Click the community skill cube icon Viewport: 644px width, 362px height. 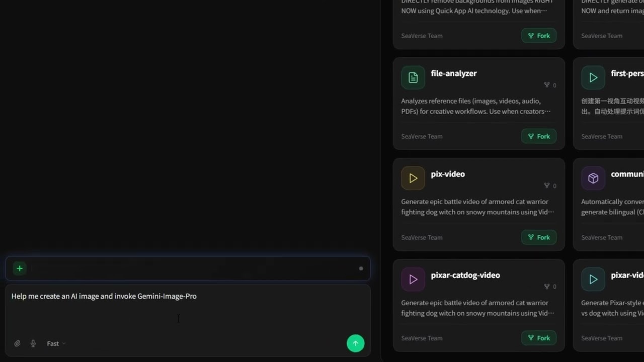pos(593,178)
